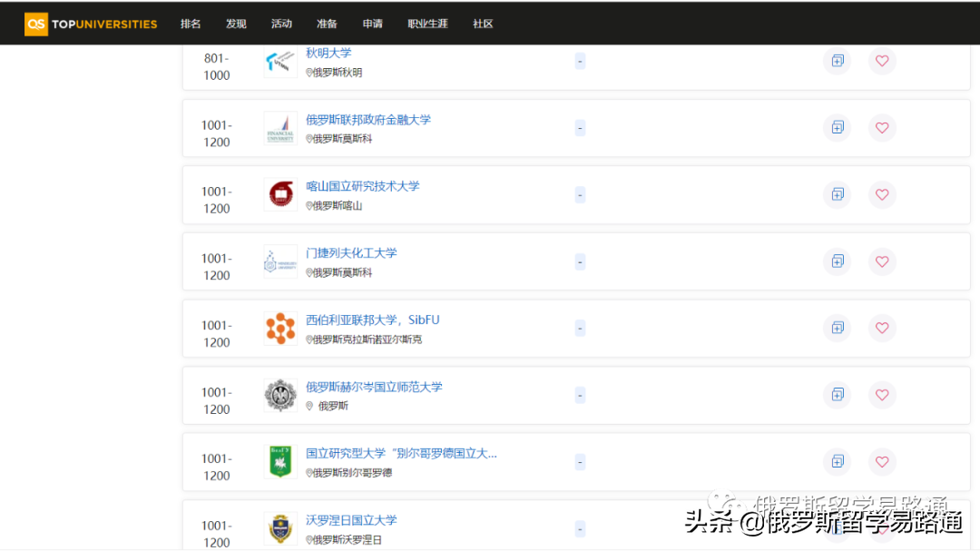Open the 西伯利亚联邦大学, SibFU link

[x=373, y=320]
